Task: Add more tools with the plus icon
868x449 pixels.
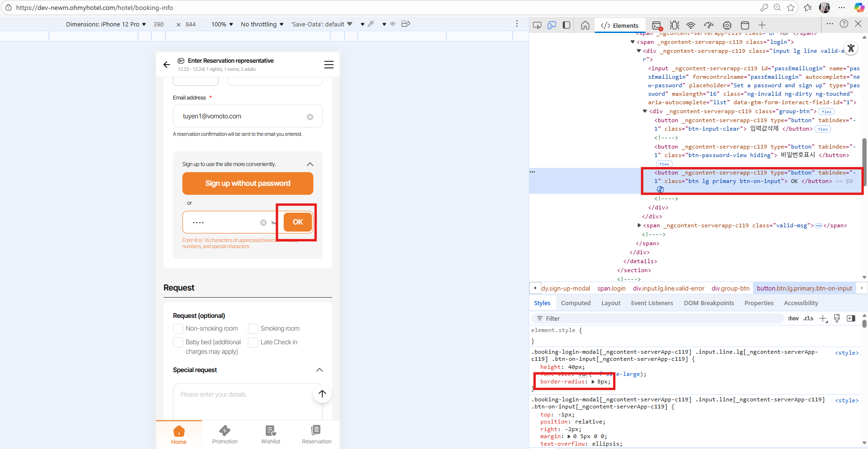Action: tap(762, 25)
